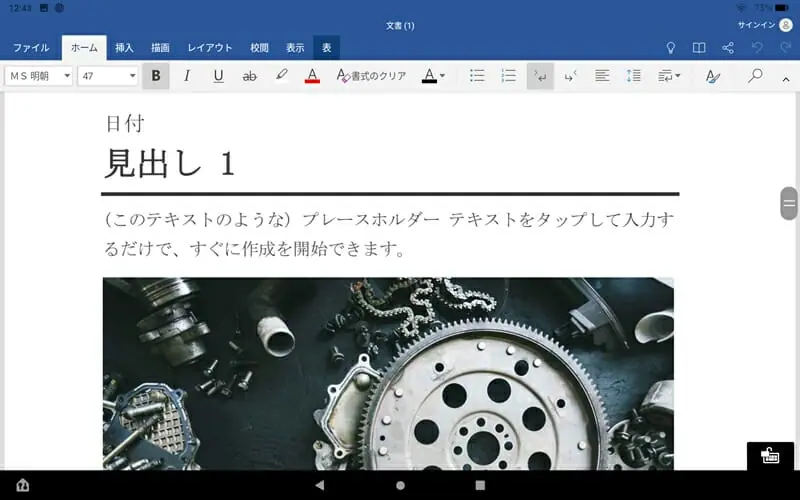Image resolution: width=800 pixels, height=500 pixels.
Task: Select the highlighter pen tool
Action: (x=281, y=76)
